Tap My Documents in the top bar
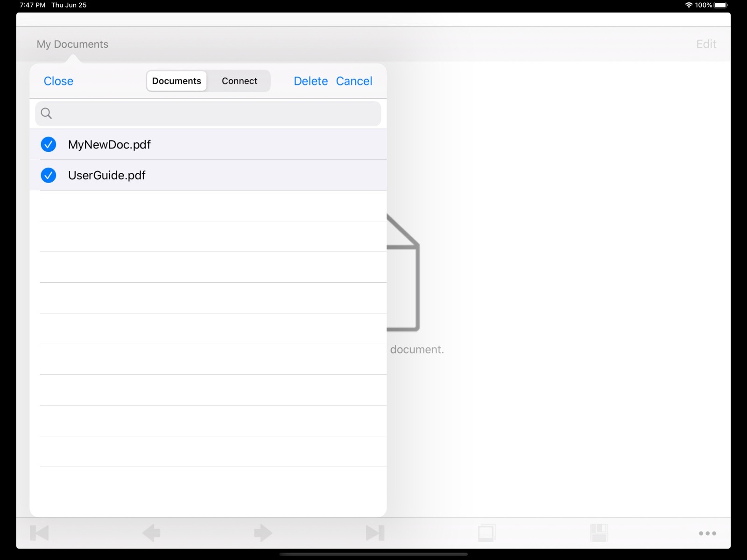Viewport: 747px width, 560px height. coord(72,44)
